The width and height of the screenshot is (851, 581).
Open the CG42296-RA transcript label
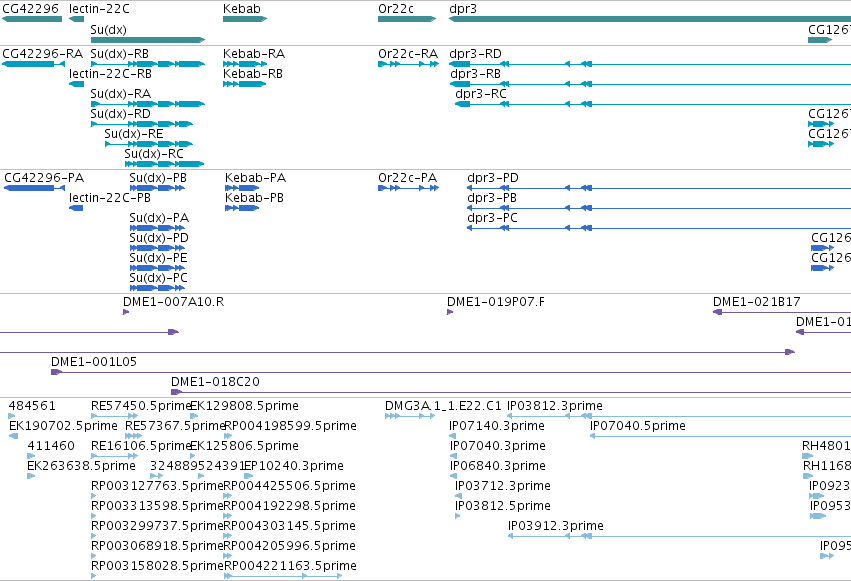point(42,54)
